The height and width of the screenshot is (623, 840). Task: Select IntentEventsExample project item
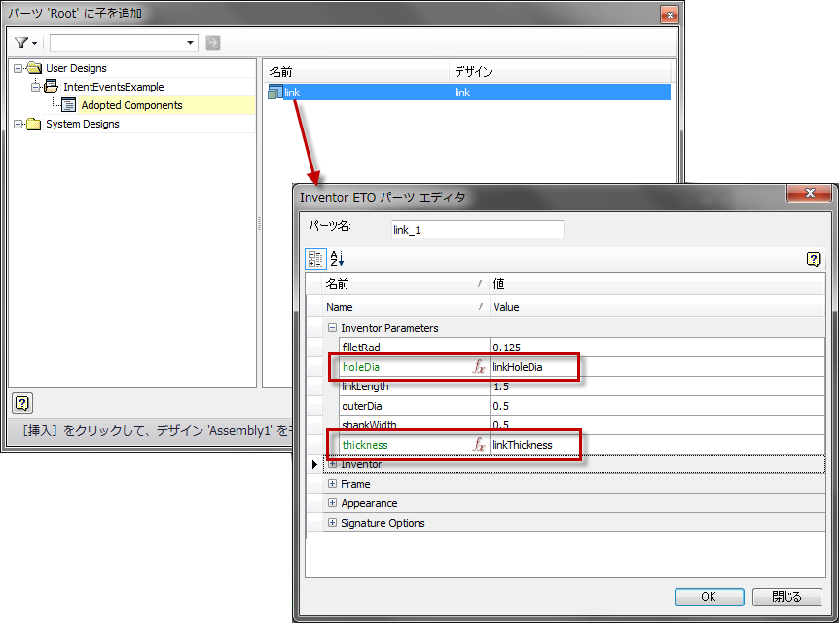coord(114,87)
